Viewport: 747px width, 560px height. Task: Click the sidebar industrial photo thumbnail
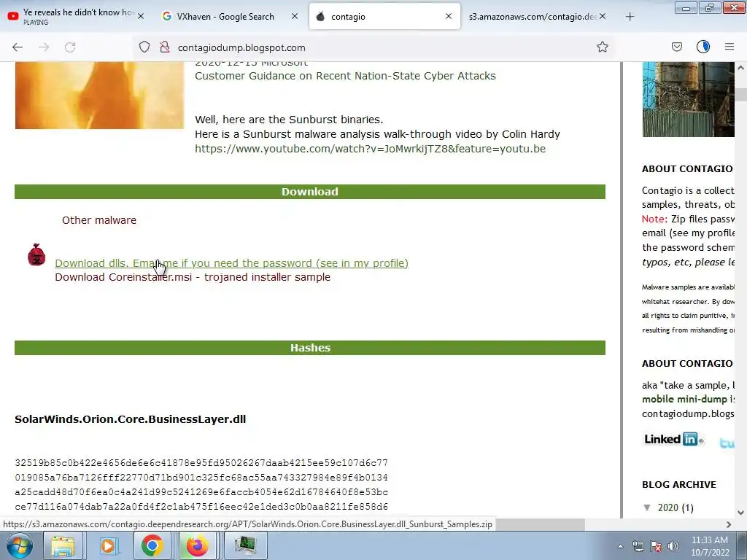coord(688,99)
